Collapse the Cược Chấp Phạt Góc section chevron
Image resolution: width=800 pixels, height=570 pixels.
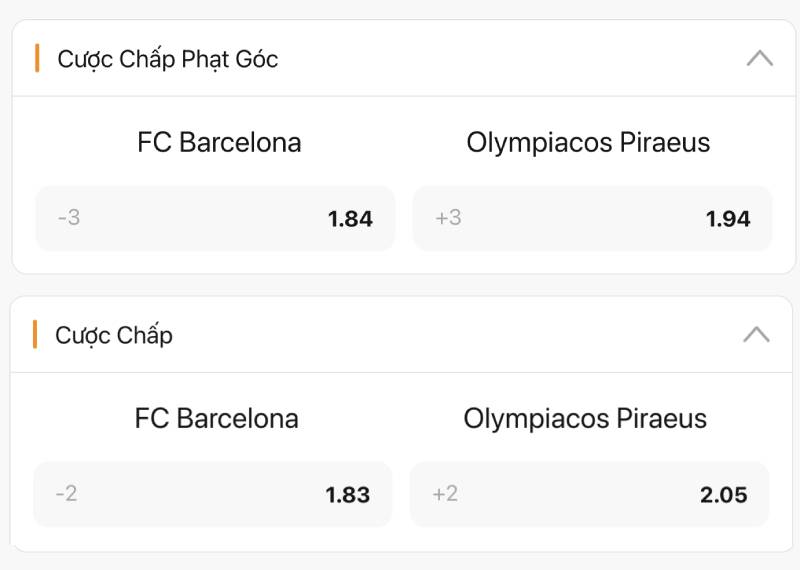(x=759, y=58)
